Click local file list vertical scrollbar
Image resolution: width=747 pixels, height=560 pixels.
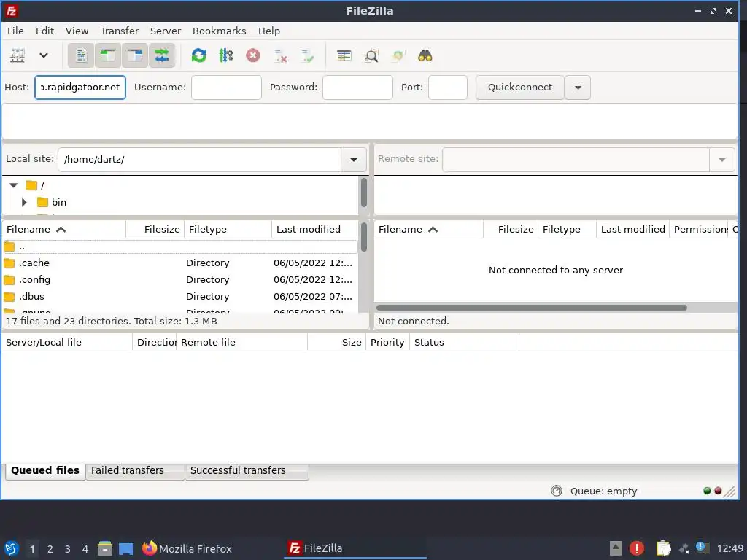point(363,237)
